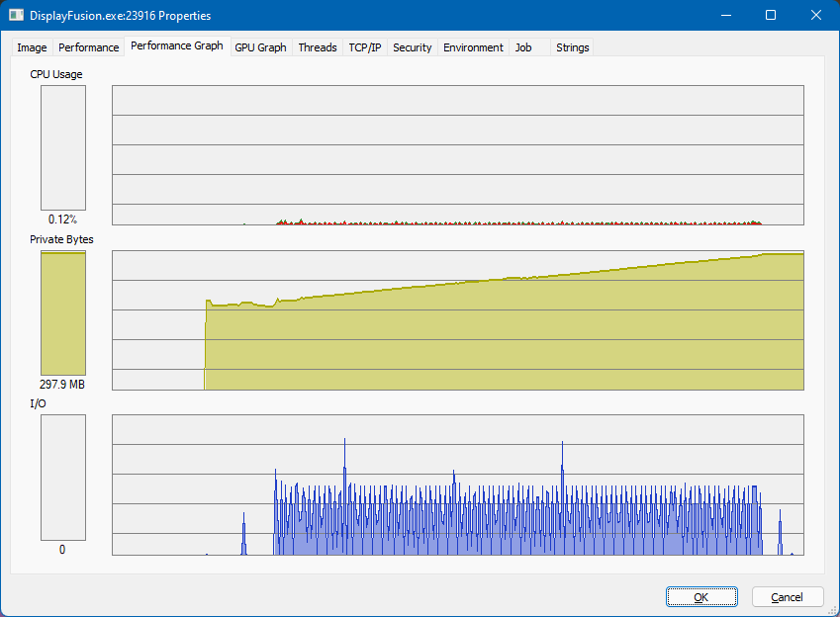Open the Threads tab
This screenshot has width=840, height=617.
318,47
